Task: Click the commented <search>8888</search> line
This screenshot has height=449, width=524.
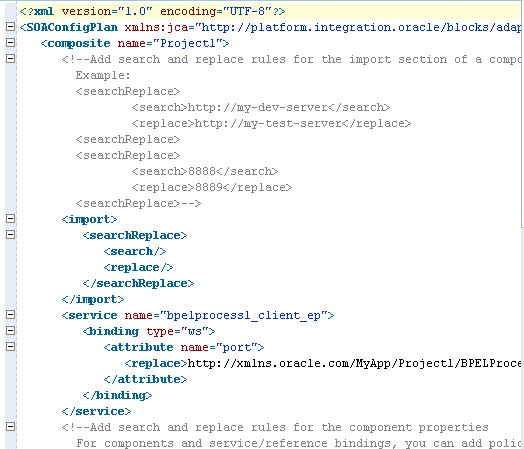Action: click(205, 171)
